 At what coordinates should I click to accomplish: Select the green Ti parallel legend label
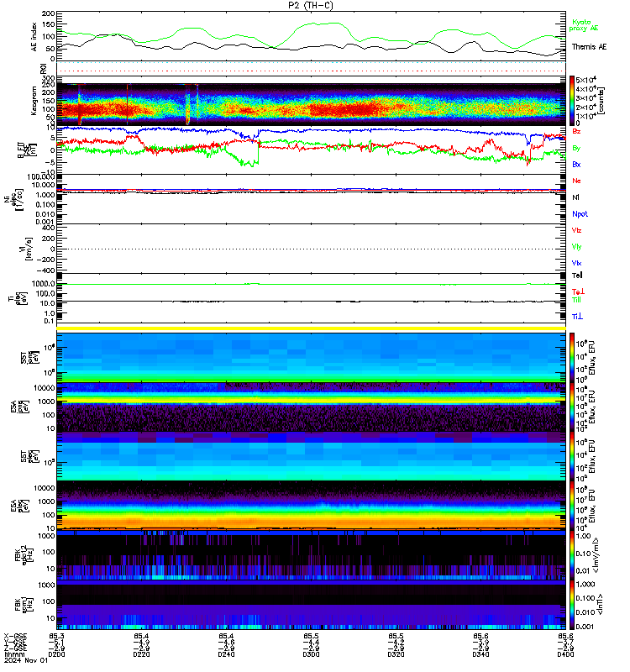click(x=576, y=300)
